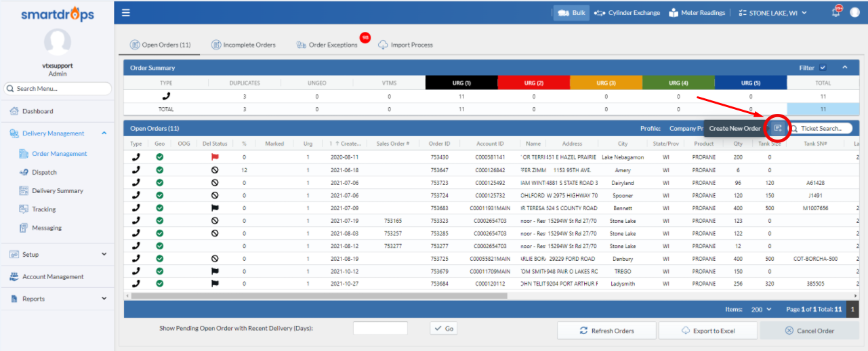Open Meter Readings in top bar
The width and height of the screenshot is (868, 351).
(697, 13)
